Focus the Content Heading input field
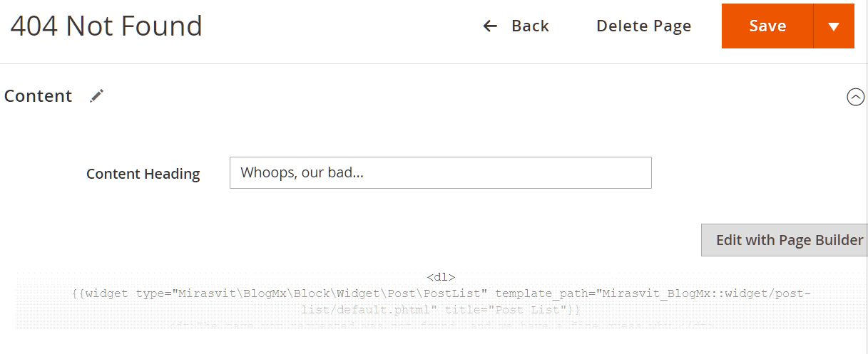Image resolution: width=868 pixels, height=354 pixels. (x=440, y=173)
